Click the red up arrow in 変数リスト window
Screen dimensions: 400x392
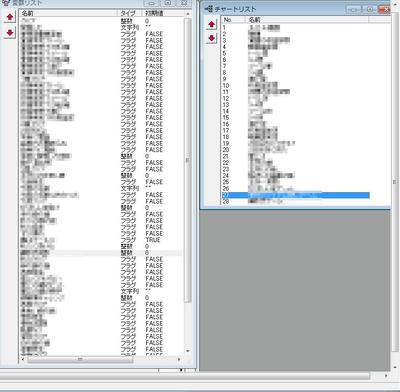click(x=10, y=17)
